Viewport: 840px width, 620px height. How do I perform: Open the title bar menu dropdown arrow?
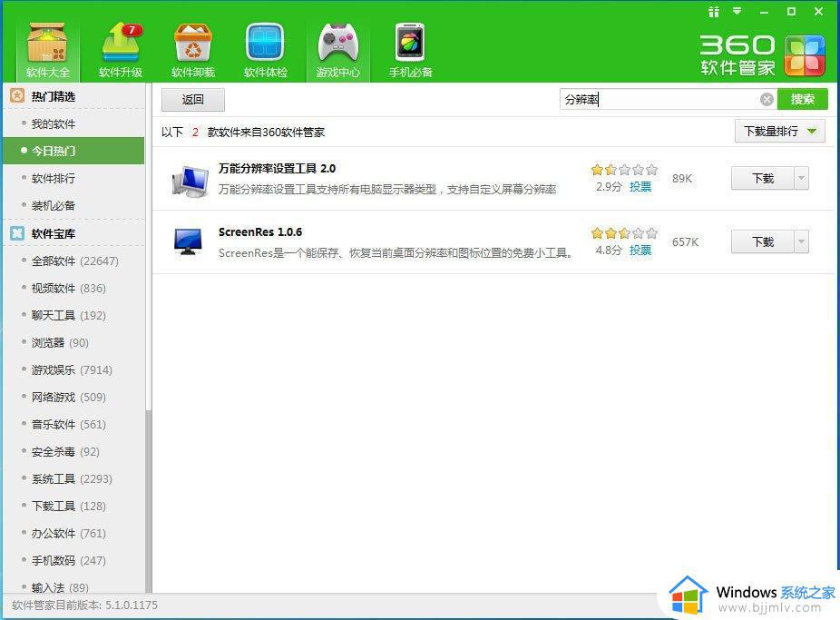pos(737,11)
